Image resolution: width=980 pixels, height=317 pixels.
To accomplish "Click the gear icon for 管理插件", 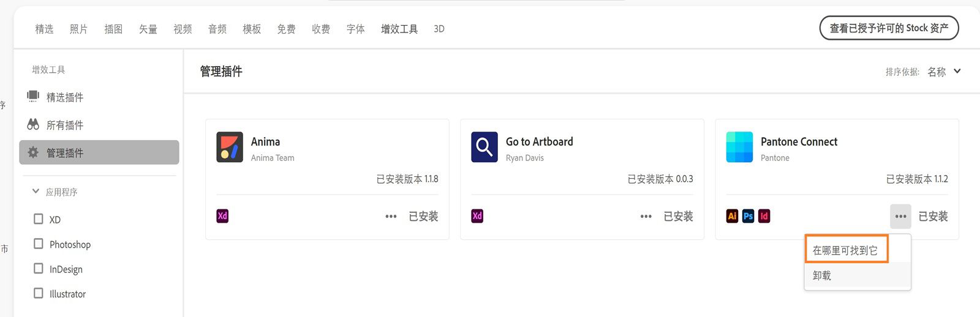I will pos(33,152).
